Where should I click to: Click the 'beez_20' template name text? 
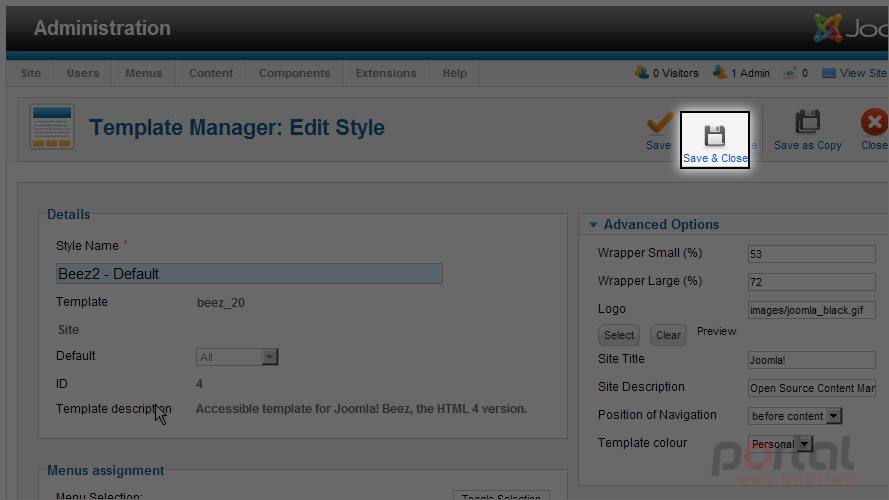221,303
